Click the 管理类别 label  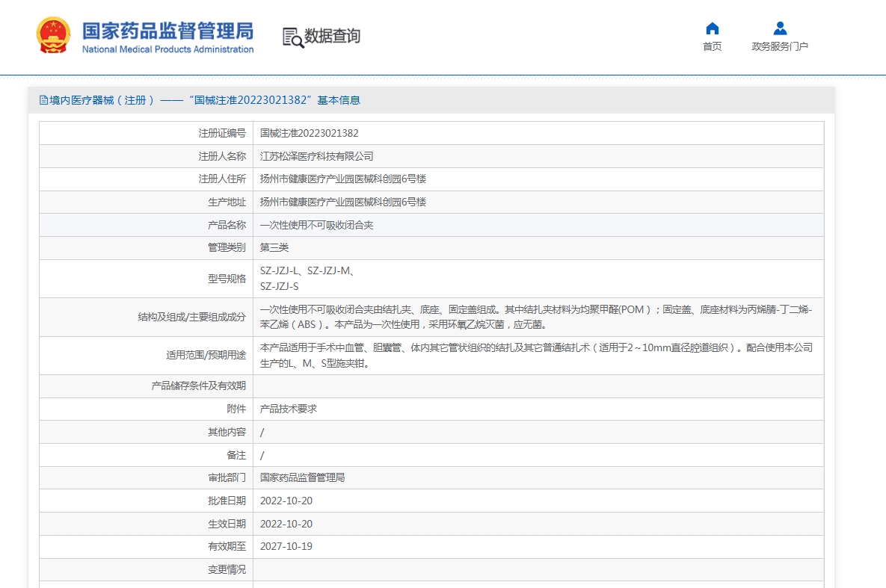pyautogui.click(x=227, y=248)
